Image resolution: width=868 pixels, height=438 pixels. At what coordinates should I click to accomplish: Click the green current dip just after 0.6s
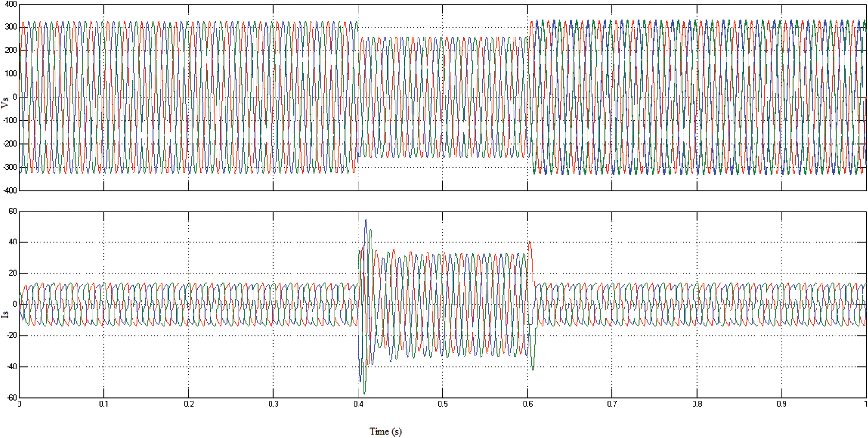point(533,369)
